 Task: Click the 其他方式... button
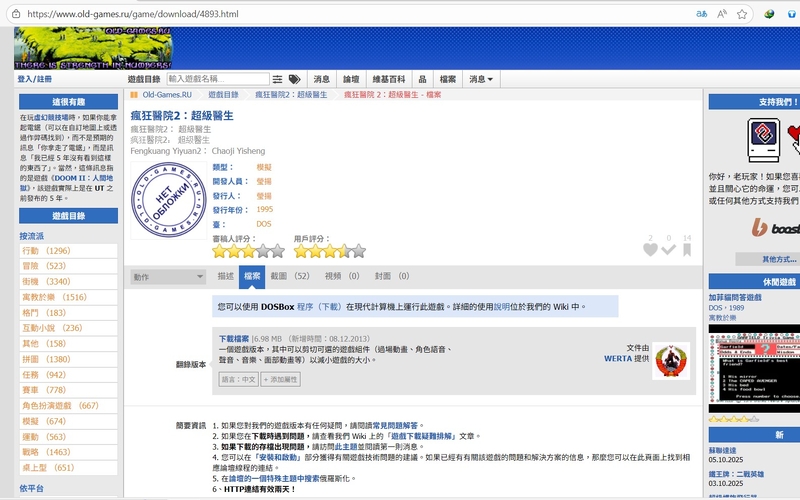pyautogui.click(x=779, y=259)
